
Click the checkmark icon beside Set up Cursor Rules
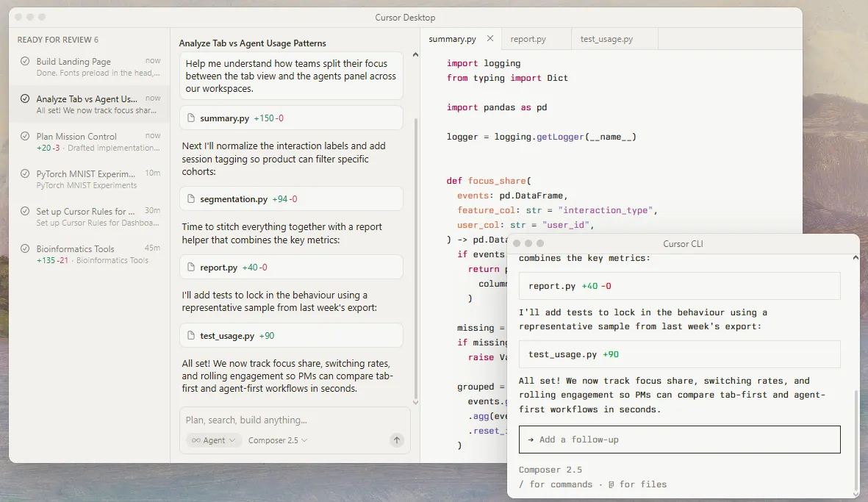tap(25, 211)
